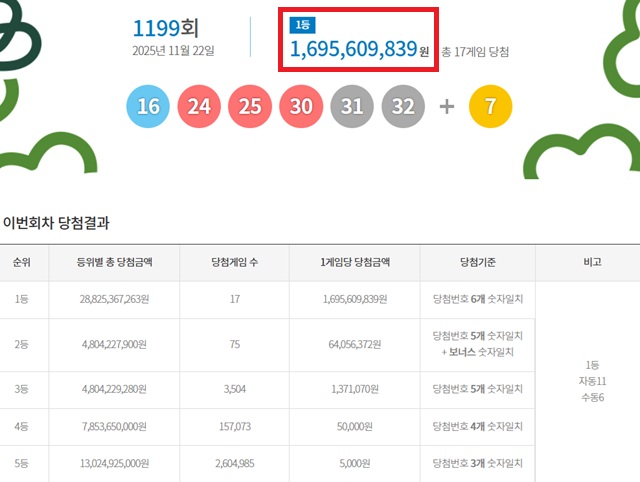The width and height of the screenshot is (640, 482).
Task: Click the blue 1등 badge
Action: [x=301, y=26]
